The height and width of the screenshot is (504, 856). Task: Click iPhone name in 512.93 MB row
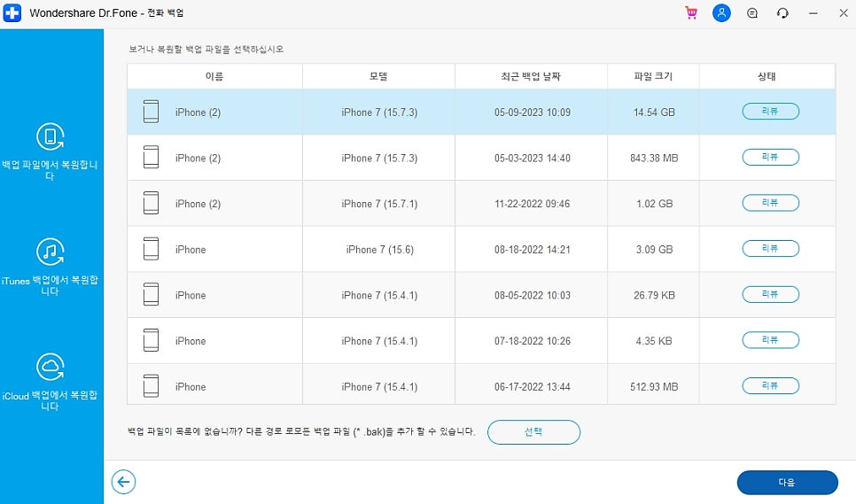pyautogui.click(x=191, y=387)
